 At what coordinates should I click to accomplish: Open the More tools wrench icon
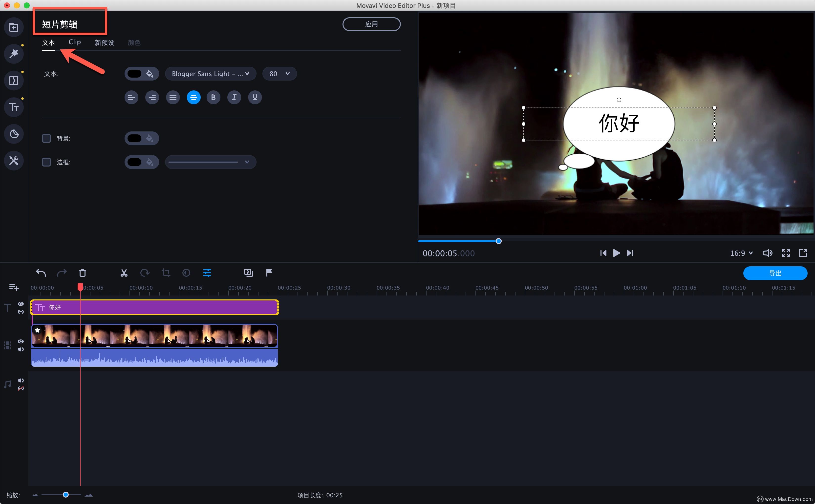click(14, 161)
